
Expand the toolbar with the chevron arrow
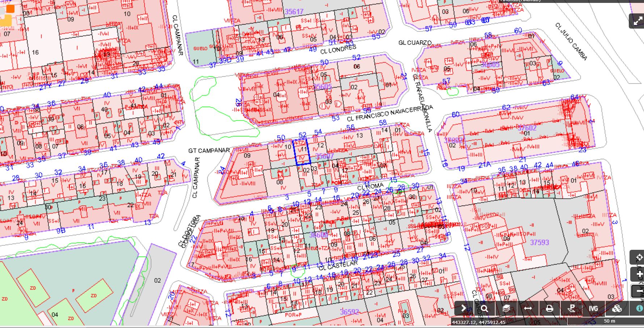pos(463,308)
